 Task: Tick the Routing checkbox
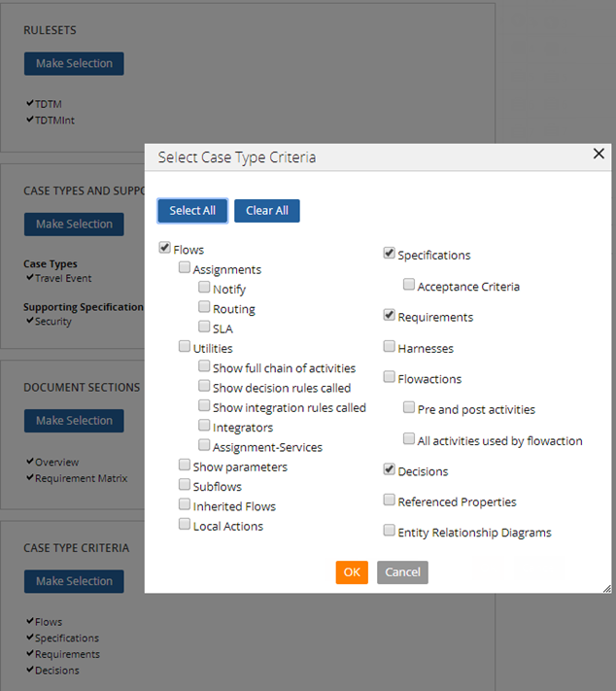coord(204,308)
